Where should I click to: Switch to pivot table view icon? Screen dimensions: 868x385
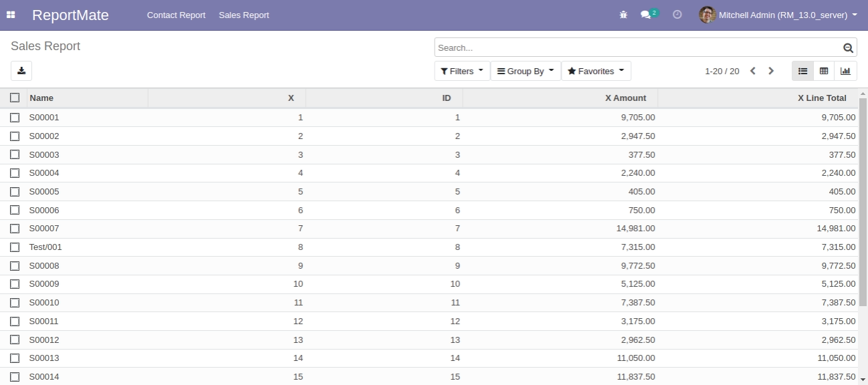824,71
